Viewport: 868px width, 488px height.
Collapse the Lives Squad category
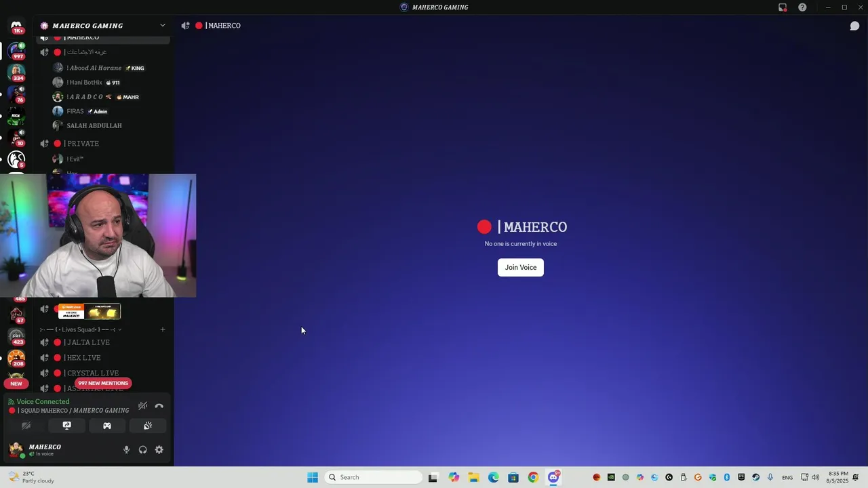(x=80, y=330)
